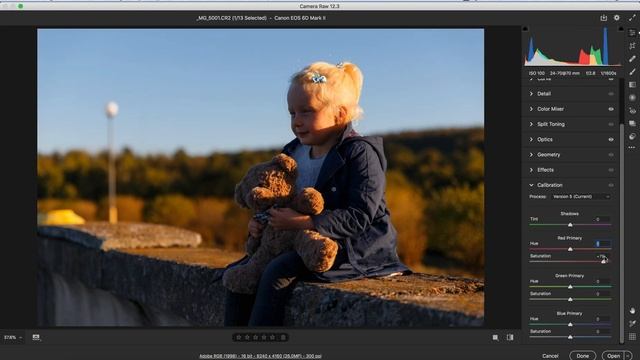Toggle before/after view icon
The image size is (640, 360).
click(x=510, y=338)
